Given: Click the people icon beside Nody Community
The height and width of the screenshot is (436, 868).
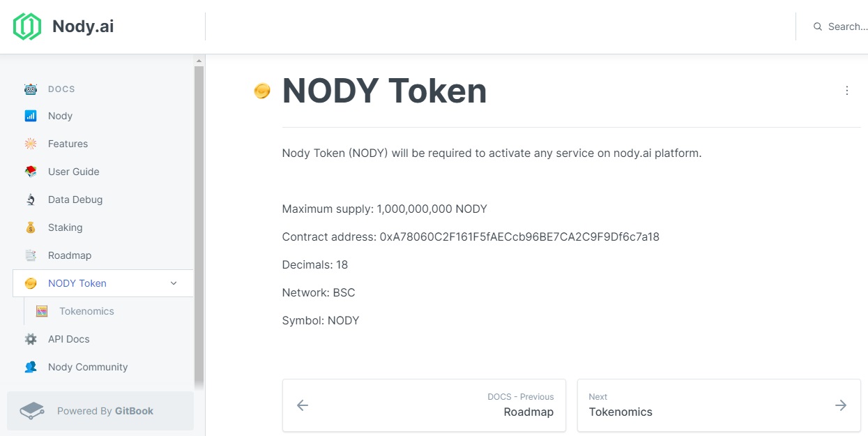Looking at the screenshot, I should [x=31, y=367].
